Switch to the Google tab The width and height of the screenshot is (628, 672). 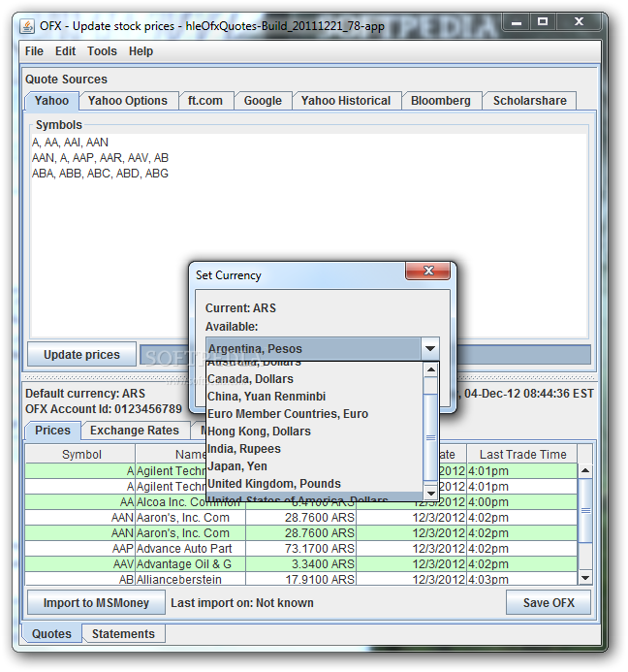pyautogui.click(x=263, y=101)
